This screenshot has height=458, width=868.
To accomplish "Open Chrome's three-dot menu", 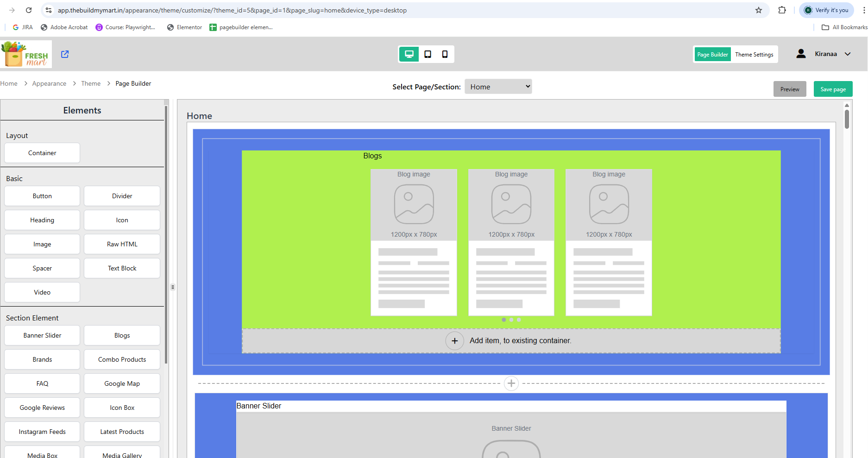I will tap(864, 10).
